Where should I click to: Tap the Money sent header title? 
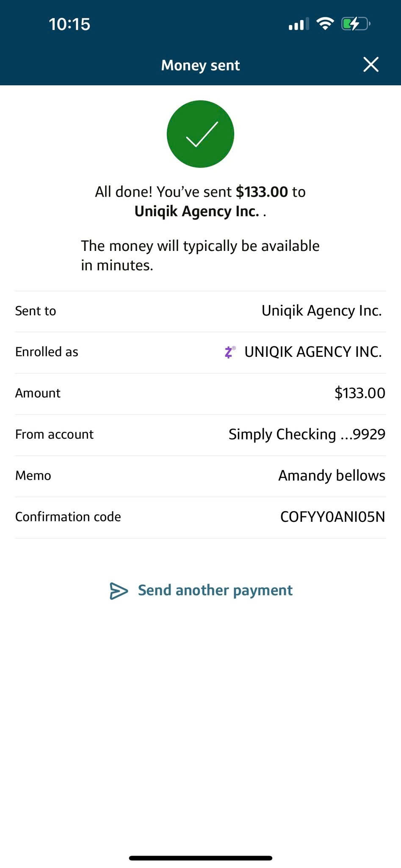(x=200, y=65)
